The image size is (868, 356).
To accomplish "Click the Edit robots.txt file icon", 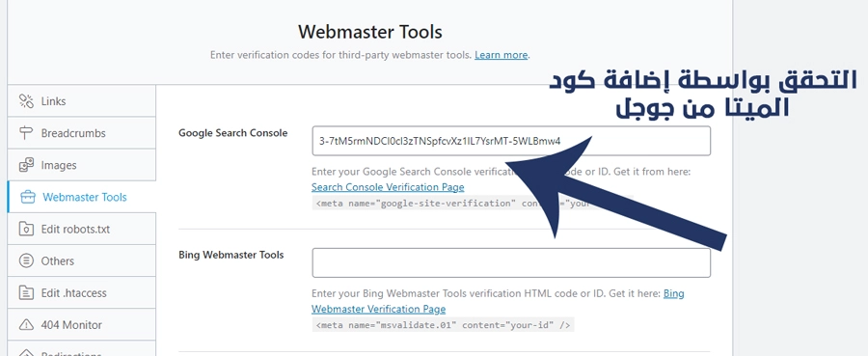I will point(26,229).
